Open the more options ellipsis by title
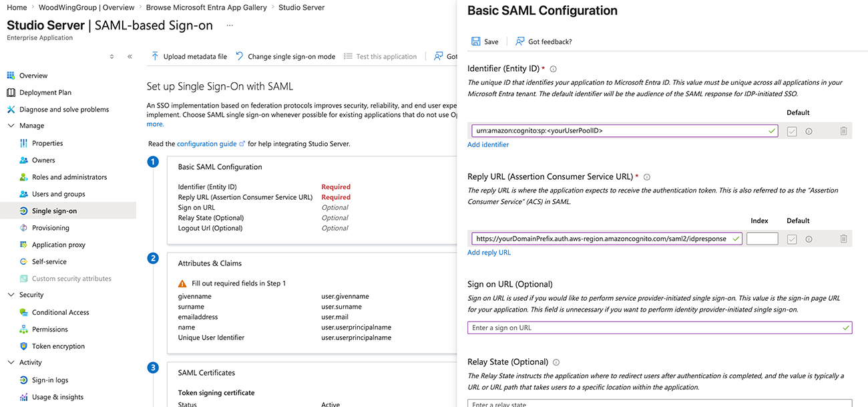The height and width of the screenshot is (407, 868). [230, 25]
